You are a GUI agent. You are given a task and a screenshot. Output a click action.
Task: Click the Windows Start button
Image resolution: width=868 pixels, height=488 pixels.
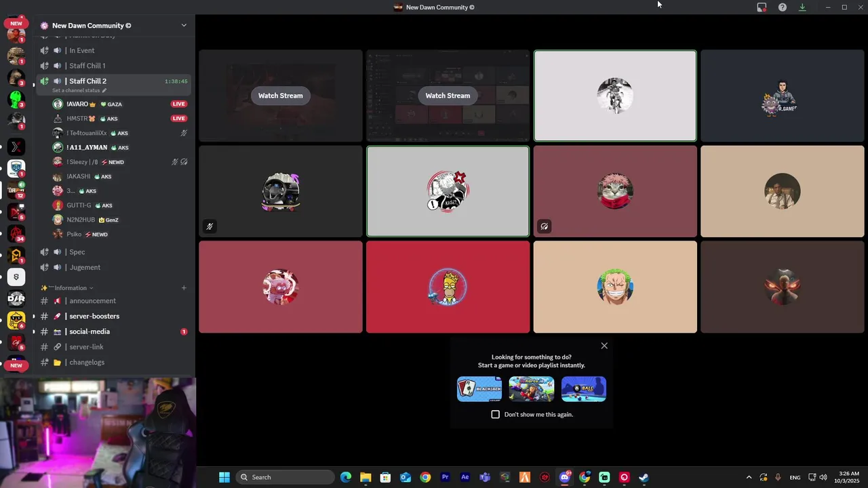pos(224,477)
